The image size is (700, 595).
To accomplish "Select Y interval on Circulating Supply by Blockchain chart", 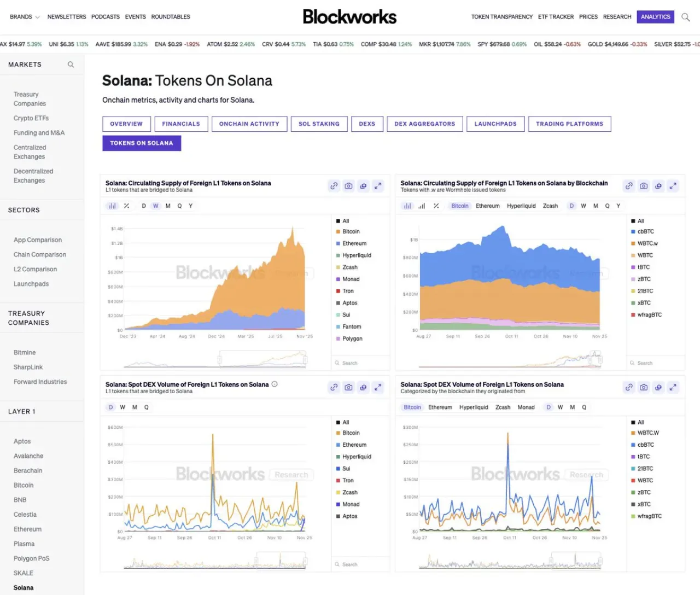I will 619,206.
